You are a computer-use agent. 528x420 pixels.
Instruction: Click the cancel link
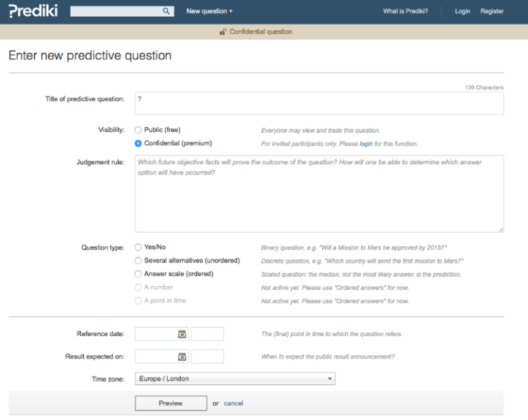pyautogui.click(x=233, y=404)
